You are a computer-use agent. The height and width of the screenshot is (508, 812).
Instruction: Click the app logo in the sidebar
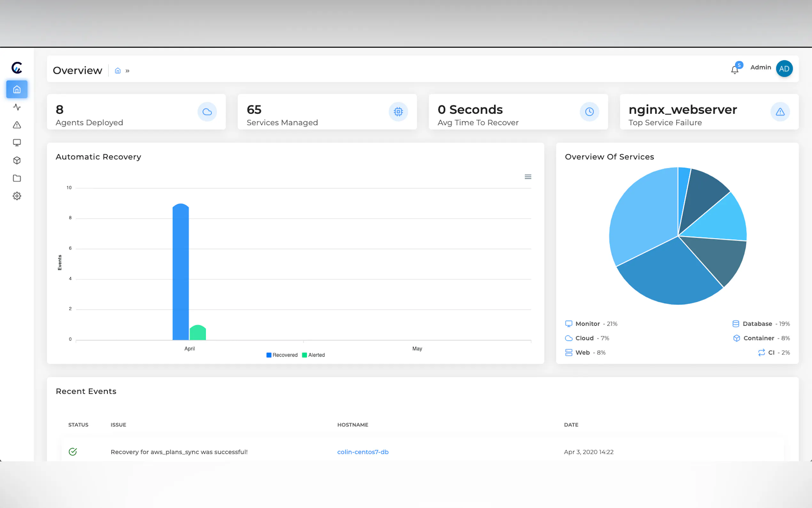point(17,68)
